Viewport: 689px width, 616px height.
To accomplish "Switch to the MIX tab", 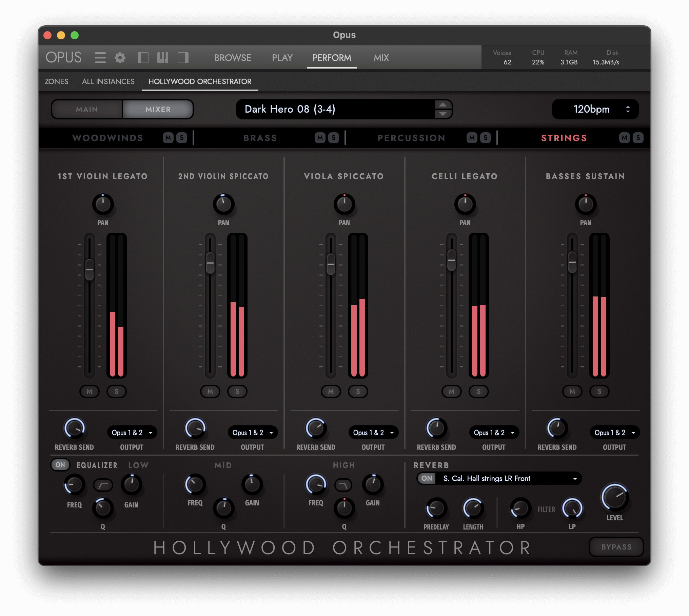I will coord(381,58).
